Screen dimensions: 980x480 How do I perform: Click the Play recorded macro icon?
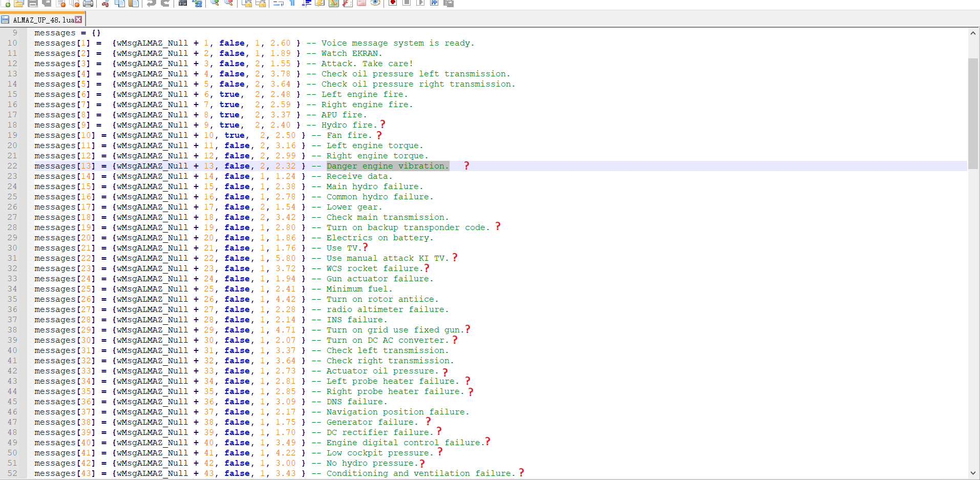tap(420, 3)
